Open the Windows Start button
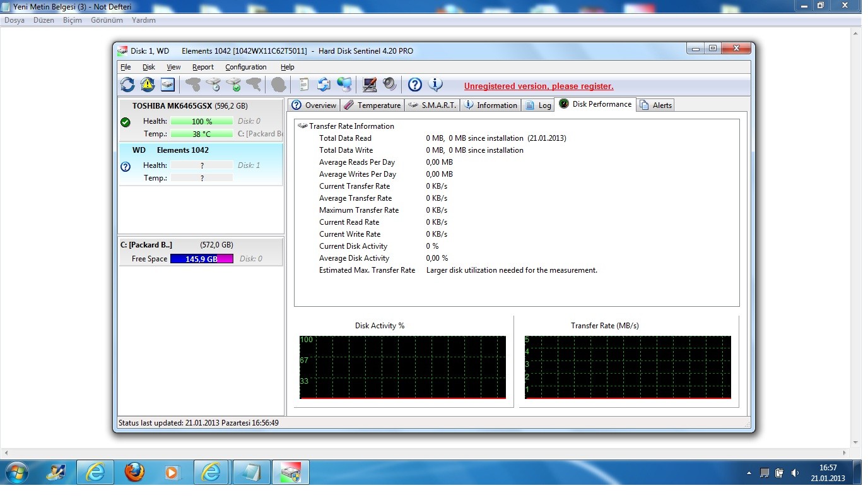This screenshot has height=500, width=868. tap(16, 472)
